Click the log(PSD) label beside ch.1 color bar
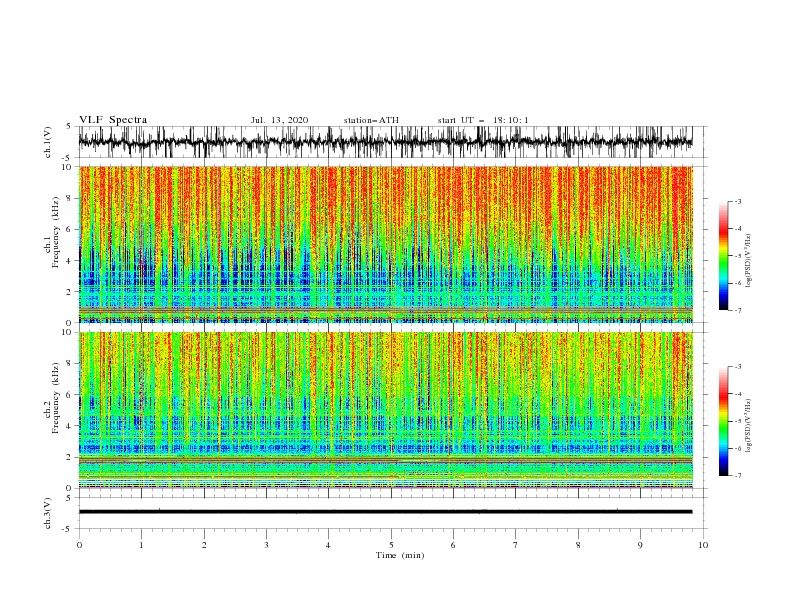Screen dimensions: 792x612 749,261
